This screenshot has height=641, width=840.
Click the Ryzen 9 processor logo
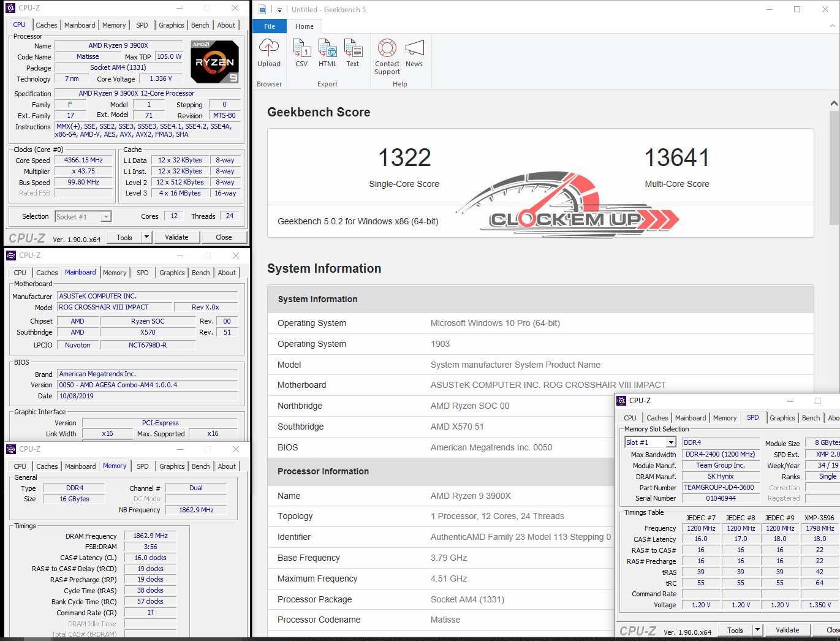click(214, 62)
